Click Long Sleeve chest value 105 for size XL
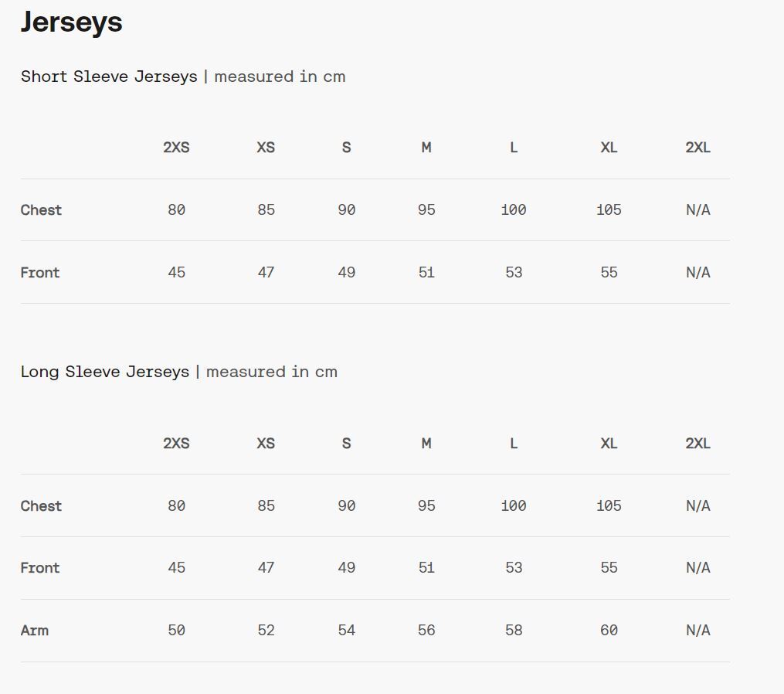This screenshot has width=784, height=694. (609, 506)
